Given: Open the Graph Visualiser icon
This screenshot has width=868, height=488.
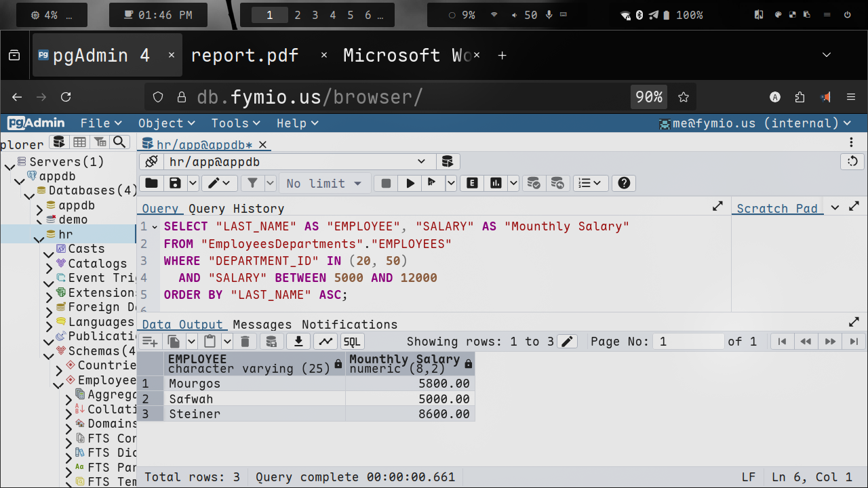Looking at the screenshot, I should tap(325, 342).
